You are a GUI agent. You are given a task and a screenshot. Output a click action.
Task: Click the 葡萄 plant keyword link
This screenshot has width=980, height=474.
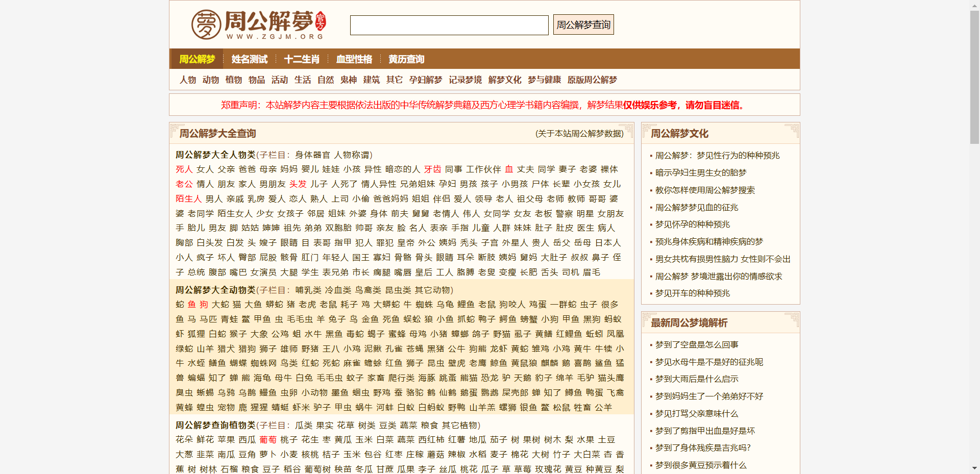[x=267, y=439]
